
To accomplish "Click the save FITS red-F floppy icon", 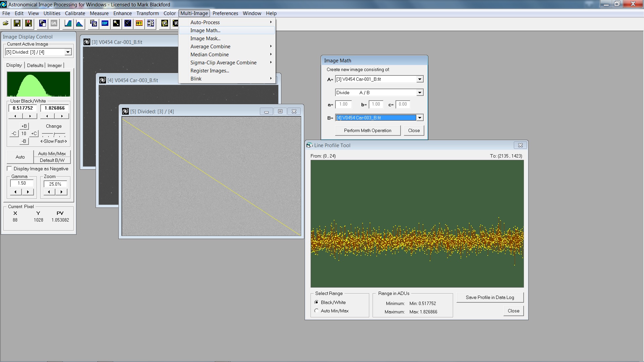I will click(x=29, y=23).
